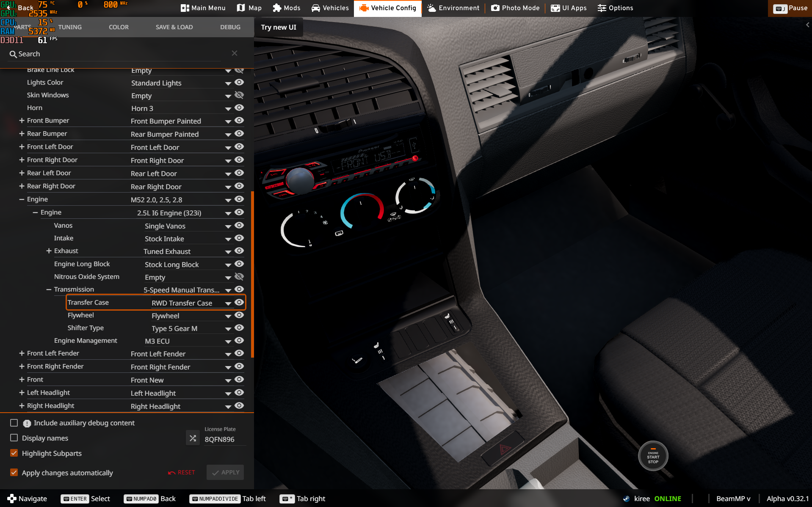This screenshot has width=812, height=507.
Task: Hide the Front Right Fender part
Action: [x=239, y=366]
